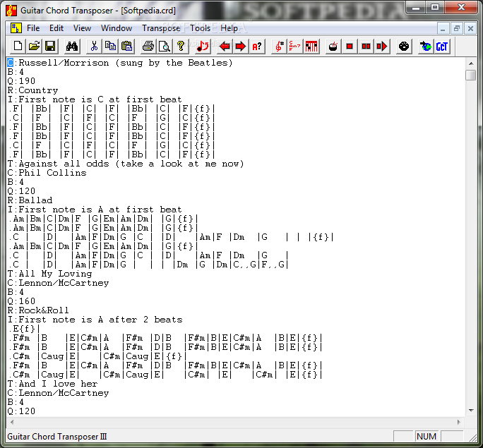This screenshot has height=448, width=483.
Task: Click the red A? chord query icon
Action: [257, 47]
